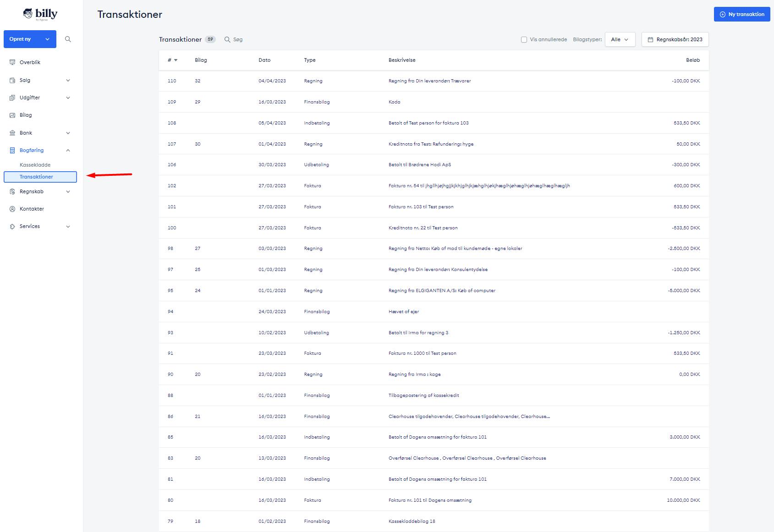Open Regnskabsår: 2023 selector

[675, 39]
